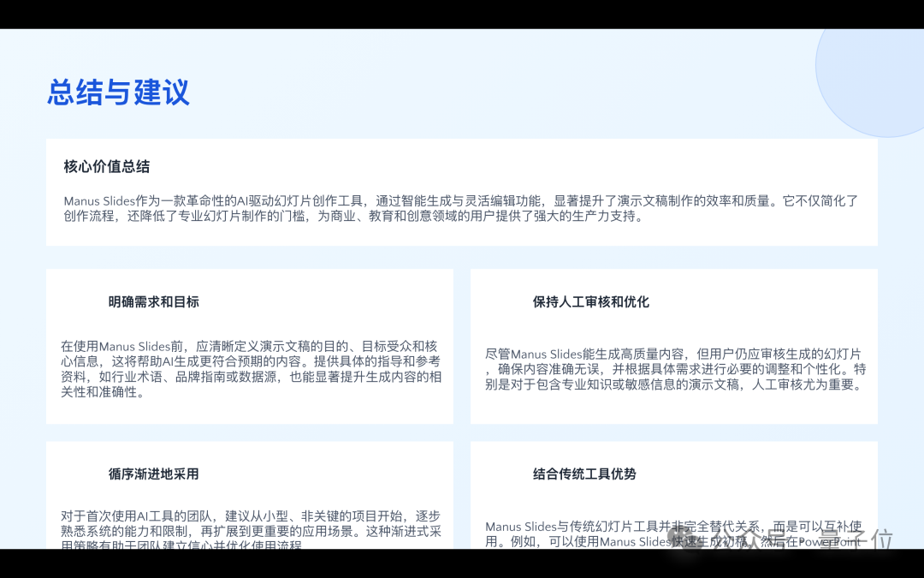924x578 pixels.
Task: Select the "明确需求和目标" card heading
Action: coord(154,302)
